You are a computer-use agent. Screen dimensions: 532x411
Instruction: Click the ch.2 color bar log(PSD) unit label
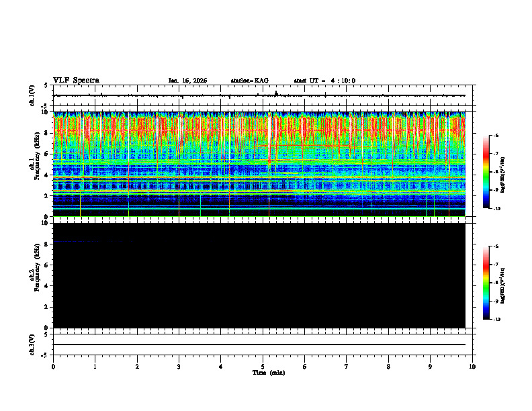tap(503, 285)
